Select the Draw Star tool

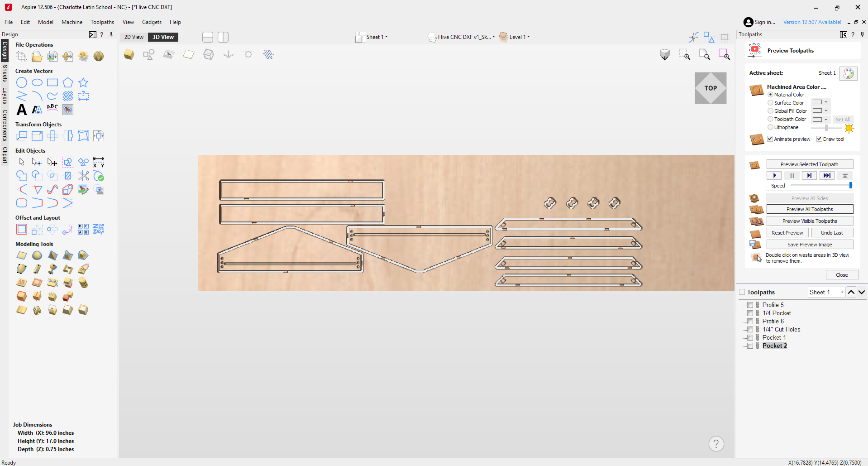point(83,82)
